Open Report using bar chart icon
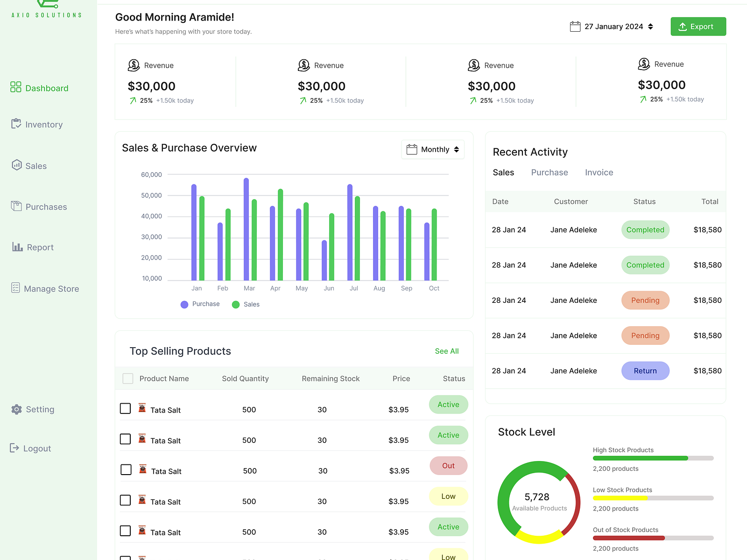 17,247
